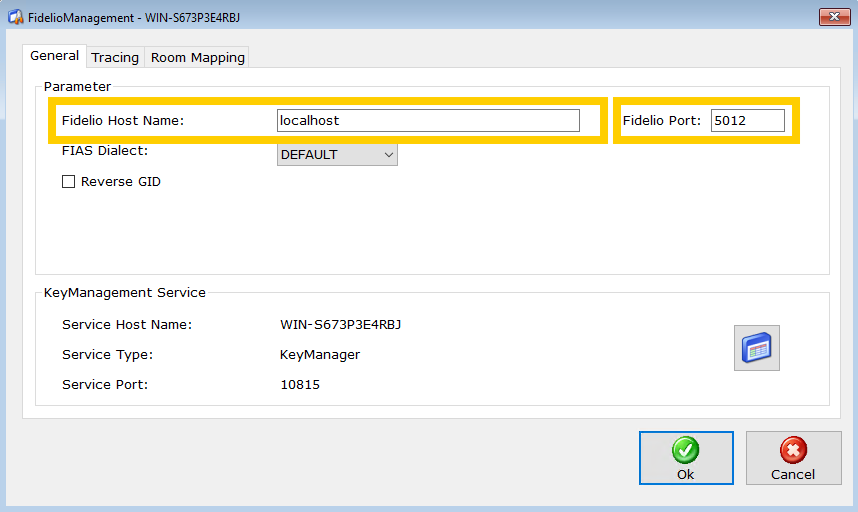
Task: Switch to the General tab
Action: (55, 56)
